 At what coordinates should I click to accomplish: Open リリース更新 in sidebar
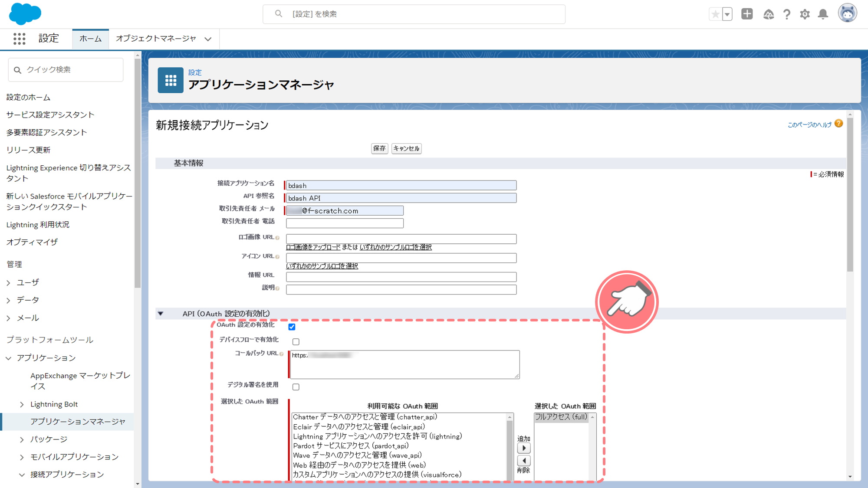pyautogui.click(x=28, y=150)
